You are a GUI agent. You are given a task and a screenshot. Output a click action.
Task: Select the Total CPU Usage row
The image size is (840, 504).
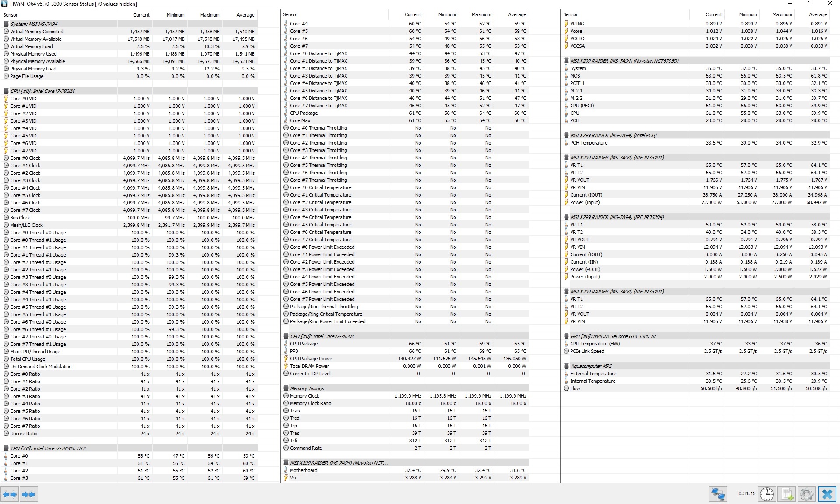pos(130,359)
